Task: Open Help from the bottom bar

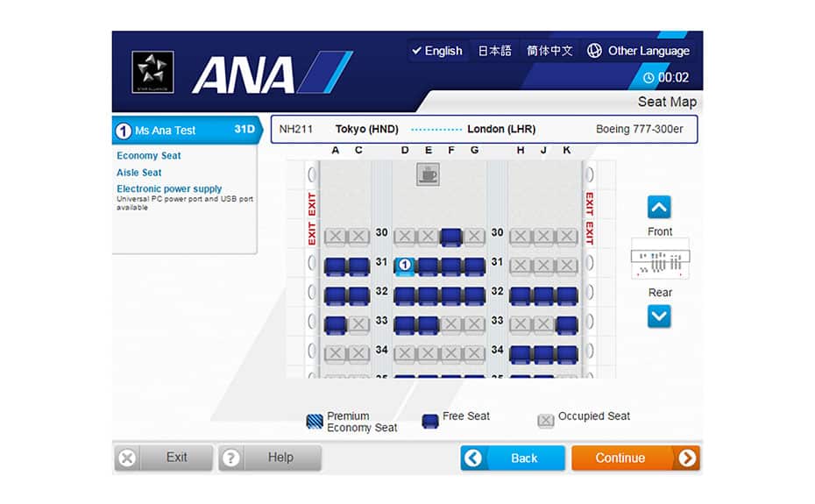Action: pyautogui.click(x=270, y=458)
